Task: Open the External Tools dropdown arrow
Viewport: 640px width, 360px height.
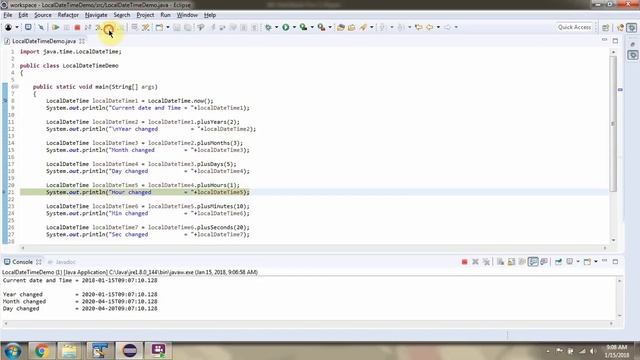Action: tap(330, 27)
